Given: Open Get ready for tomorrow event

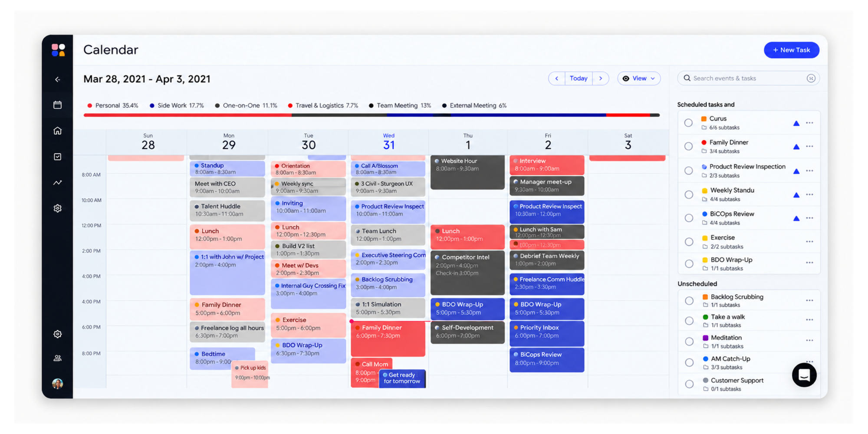Looking at the screenshot, I should (402, 378).
